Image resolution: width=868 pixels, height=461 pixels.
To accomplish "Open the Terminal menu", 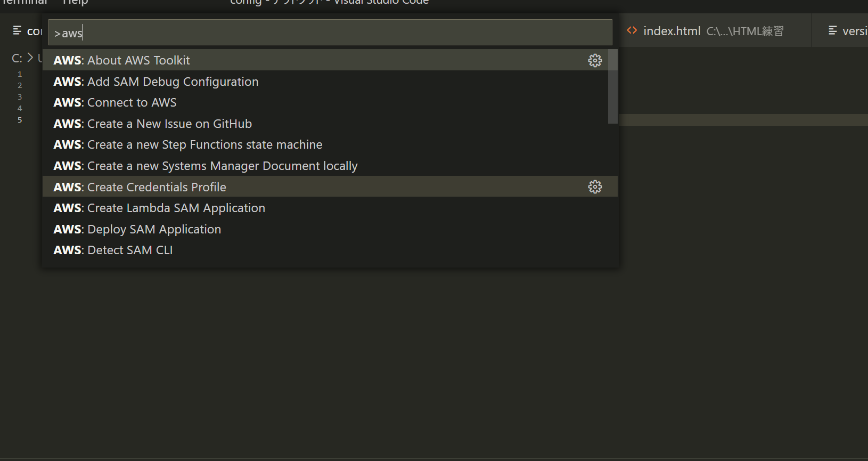I will pos(24,3).
